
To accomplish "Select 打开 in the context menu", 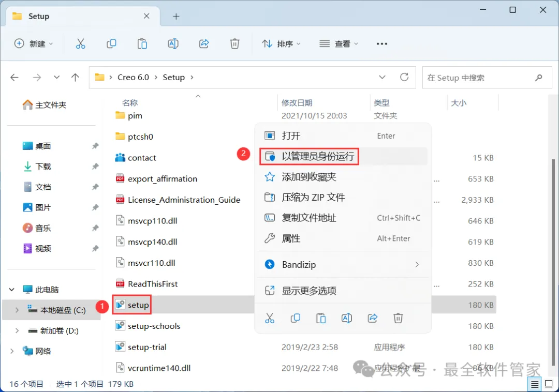I will tap(342, 135).
